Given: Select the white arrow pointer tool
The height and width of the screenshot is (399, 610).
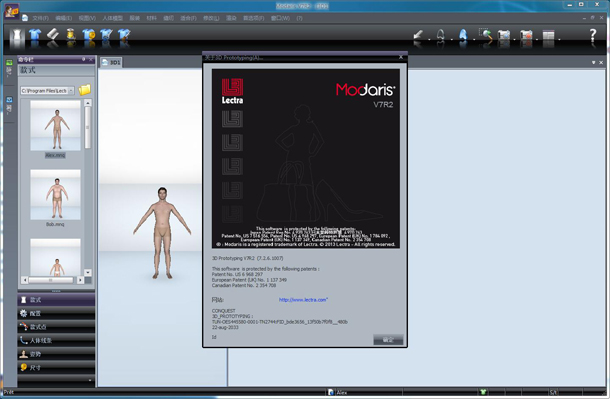Looking at the screenshot, I should click(418, 36).
